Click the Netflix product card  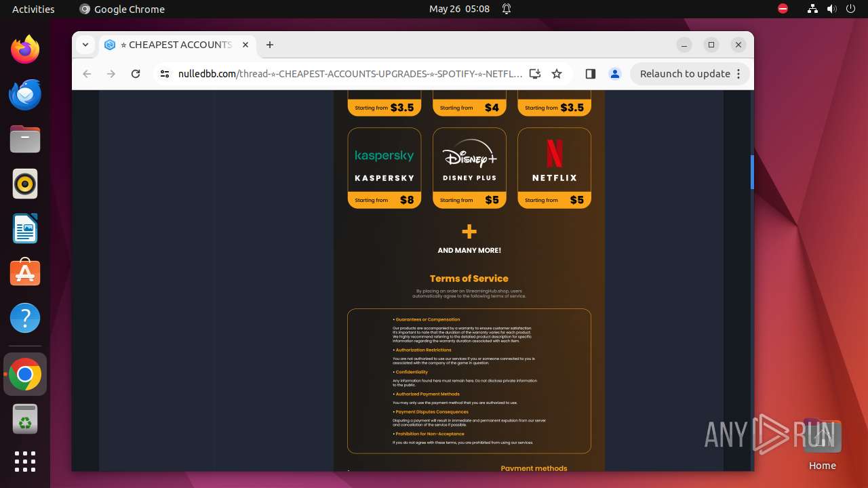(x=554, y=168)
